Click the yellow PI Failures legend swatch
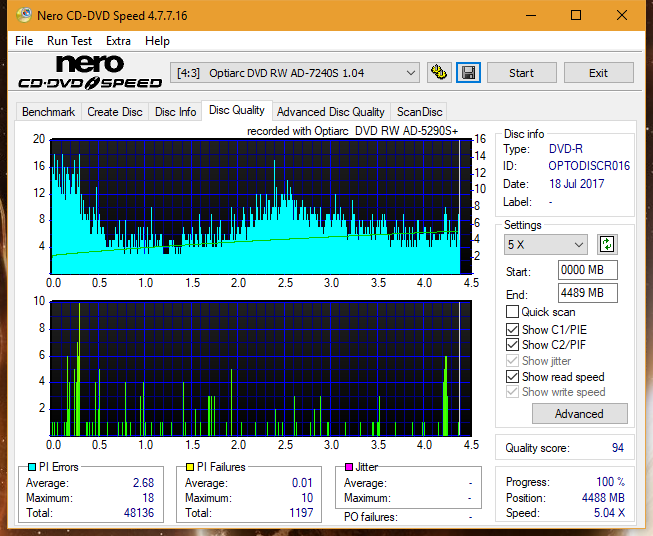653x536 pixels. 190,467
